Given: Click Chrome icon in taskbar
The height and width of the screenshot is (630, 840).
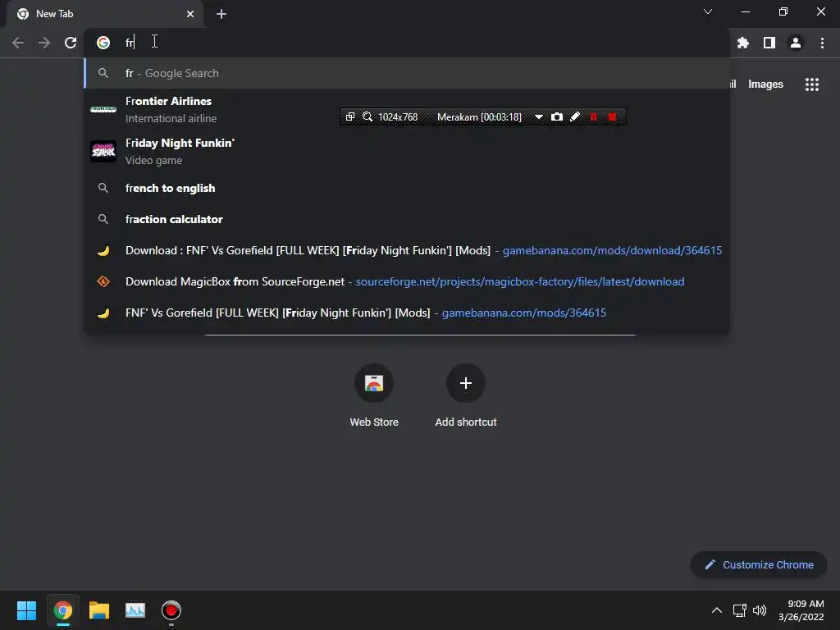Looking at the screenshot, I should [62, 610].
